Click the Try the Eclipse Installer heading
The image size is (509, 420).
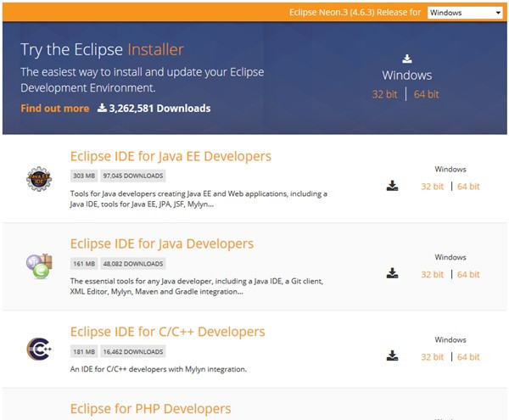pos(103,50)
